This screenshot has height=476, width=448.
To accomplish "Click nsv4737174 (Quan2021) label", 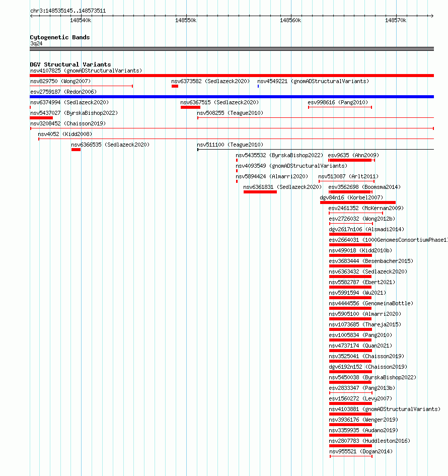I will pyautogui.click(x=360, y=346).
